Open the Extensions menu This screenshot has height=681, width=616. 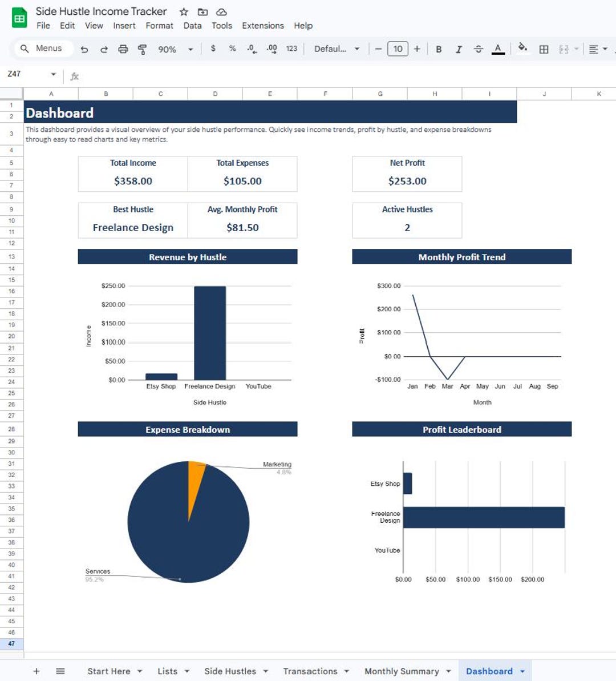(x=262, y=26)
